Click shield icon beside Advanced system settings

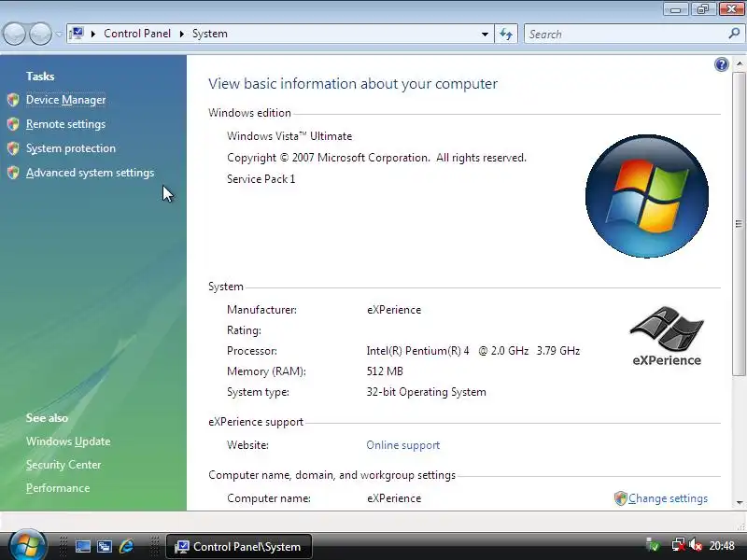tap(13, 173)
